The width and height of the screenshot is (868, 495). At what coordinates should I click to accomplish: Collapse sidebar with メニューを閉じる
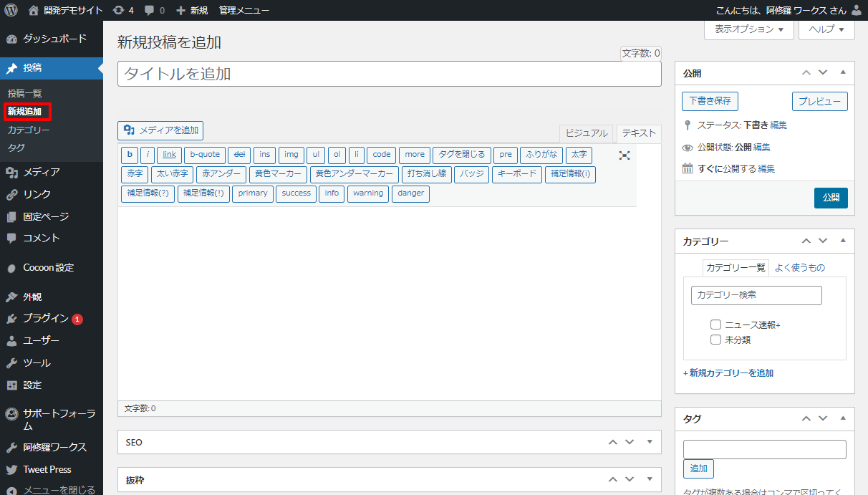tap(52, 490)
